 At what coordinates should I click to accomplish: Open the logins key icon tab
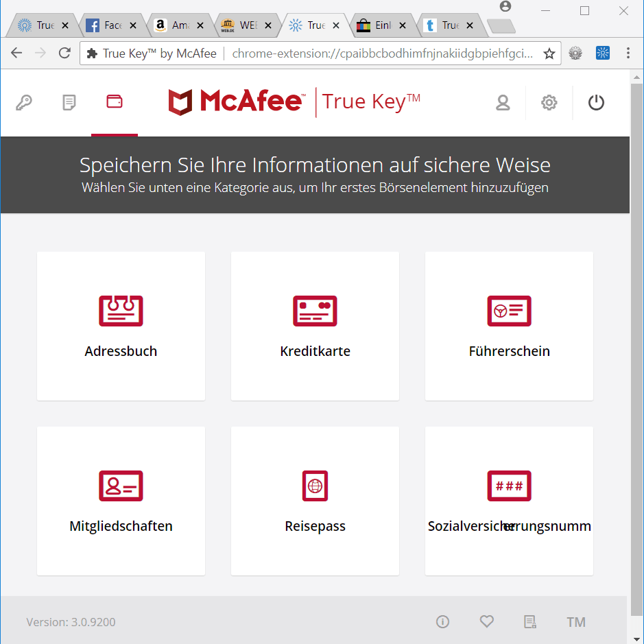click(24, 102)
